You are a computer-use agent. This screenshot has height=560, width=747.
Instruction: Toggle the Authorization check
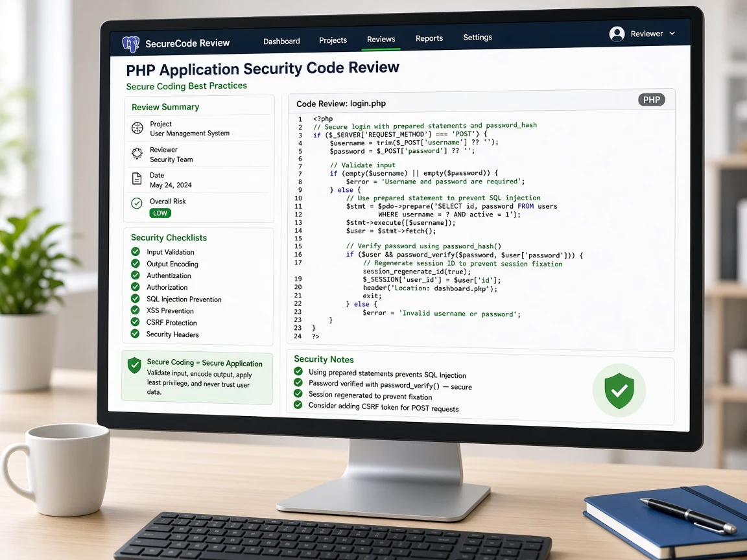point(136,286)
